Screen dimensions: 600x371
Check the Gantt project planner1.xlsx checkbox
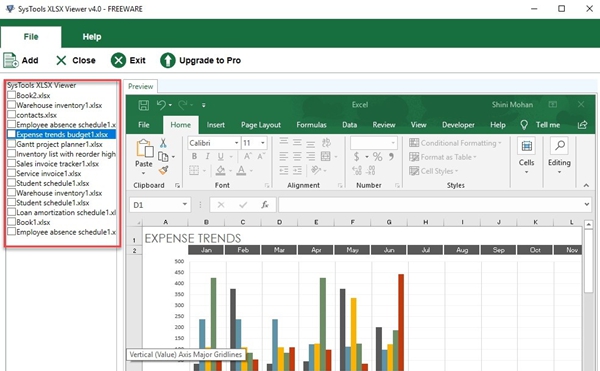tap(11, 144)
